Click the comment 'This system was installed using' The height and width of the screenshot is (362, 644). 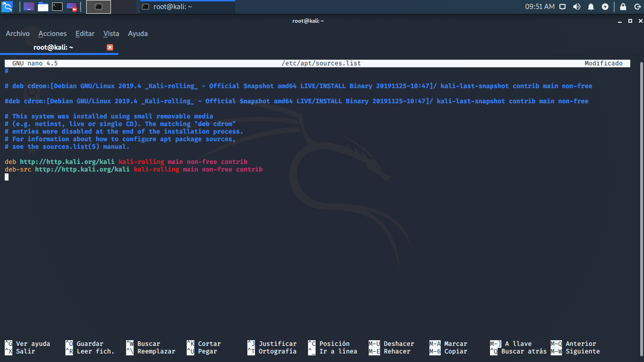[109, 117]
